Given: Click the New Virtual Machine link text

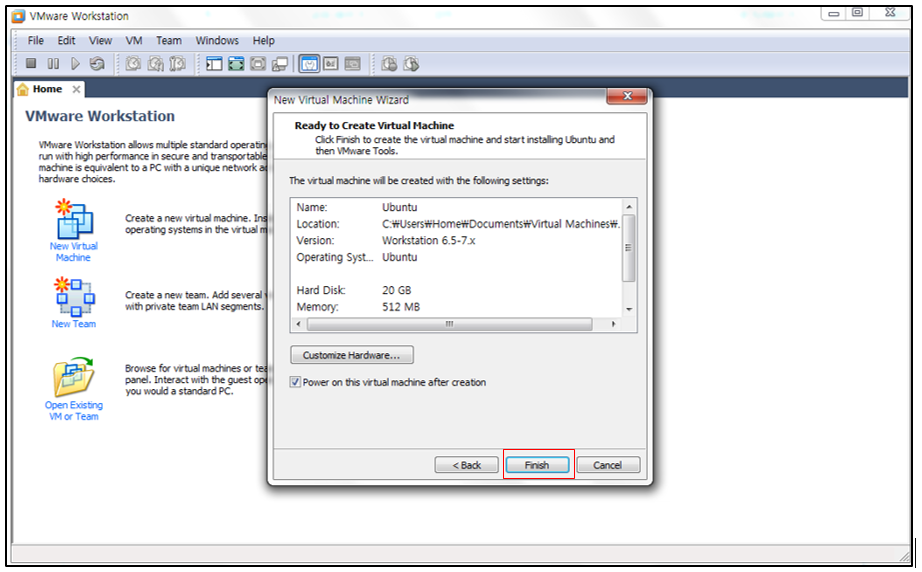Looking at the screenshot, I should coord(74,252).
